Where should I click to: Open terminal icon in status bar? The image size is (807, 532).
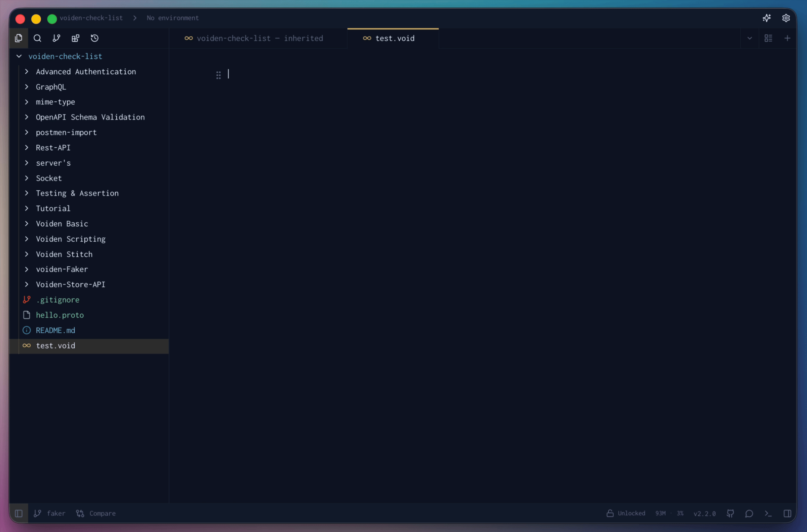768,513
